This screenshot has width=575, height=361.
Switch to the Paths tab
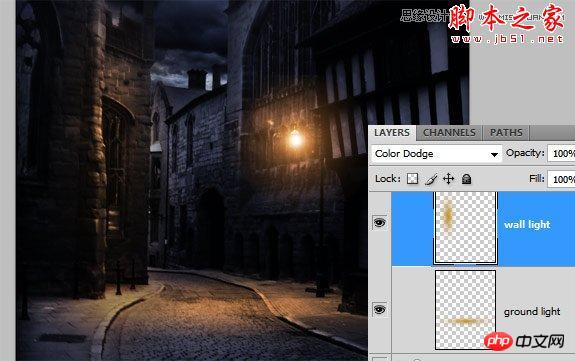(x=506, y=133)
